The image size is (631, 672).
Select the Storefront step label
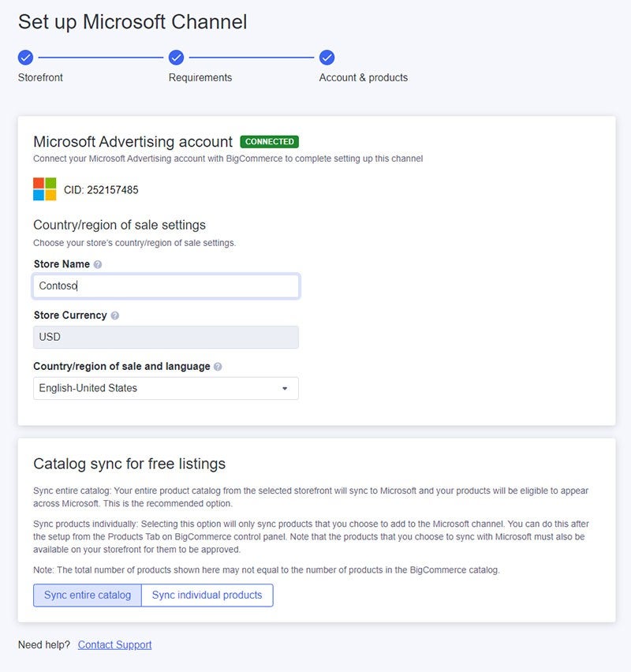[x=40, y=77]
